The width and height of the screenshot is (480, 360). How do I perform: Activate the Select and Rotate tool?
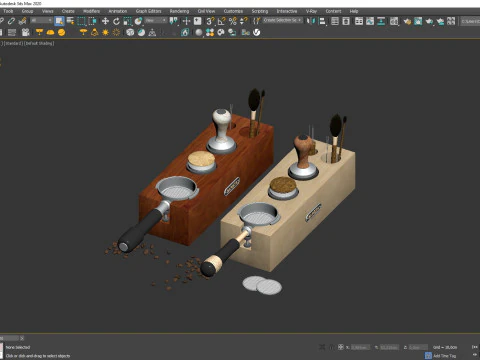coord(116,21)
